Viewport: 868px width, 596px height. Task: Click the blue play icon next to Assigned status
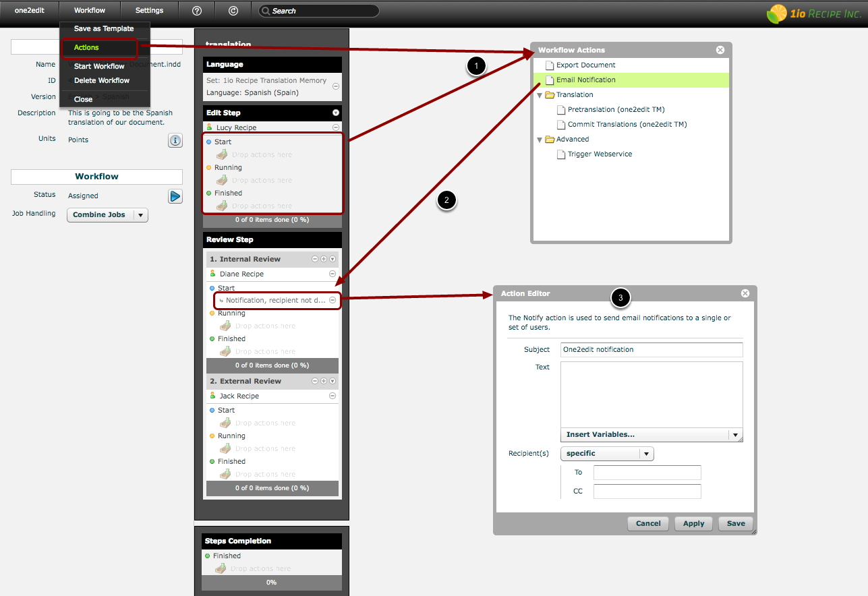tap(175, 196)
